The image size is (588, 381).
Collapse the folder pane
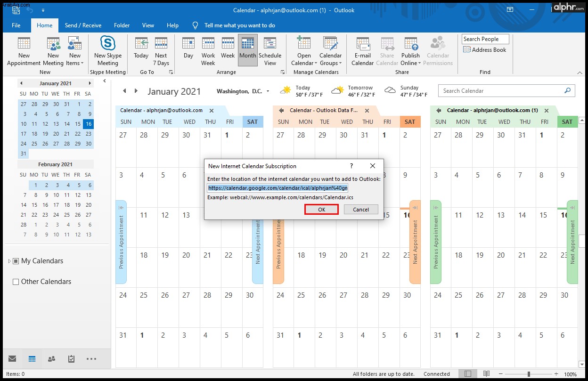pos(105,81)
